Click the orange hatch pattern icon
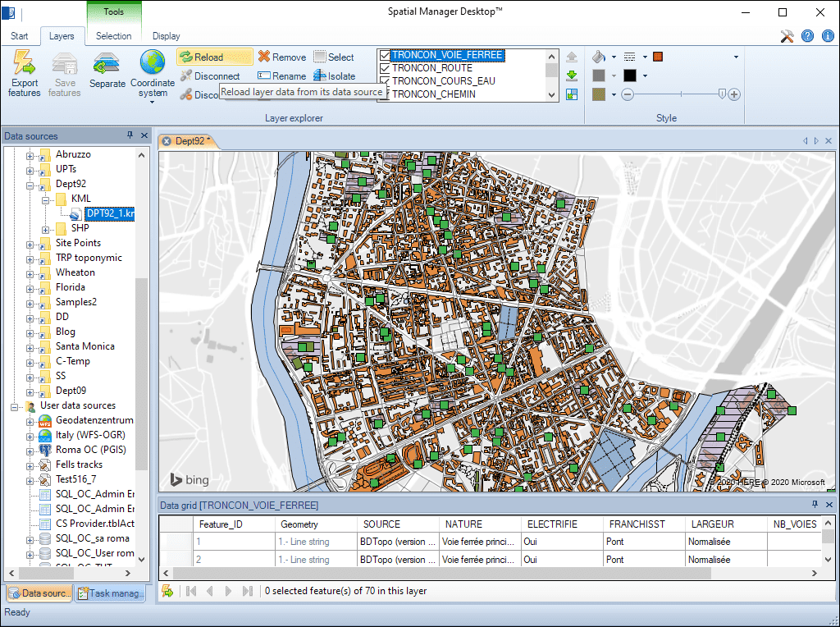The width and height of the screenshot is (840, 627). (x=658, y=57)
